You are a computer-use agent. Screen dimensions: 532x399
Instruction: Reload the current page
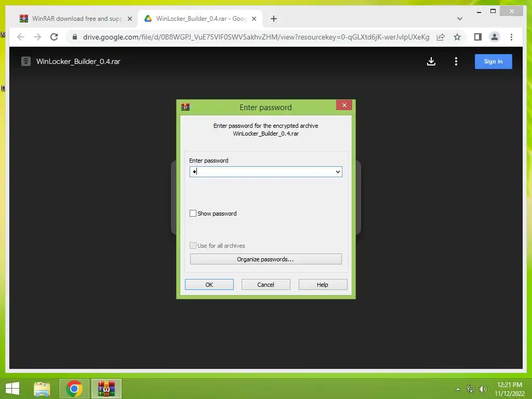point(54,37)
